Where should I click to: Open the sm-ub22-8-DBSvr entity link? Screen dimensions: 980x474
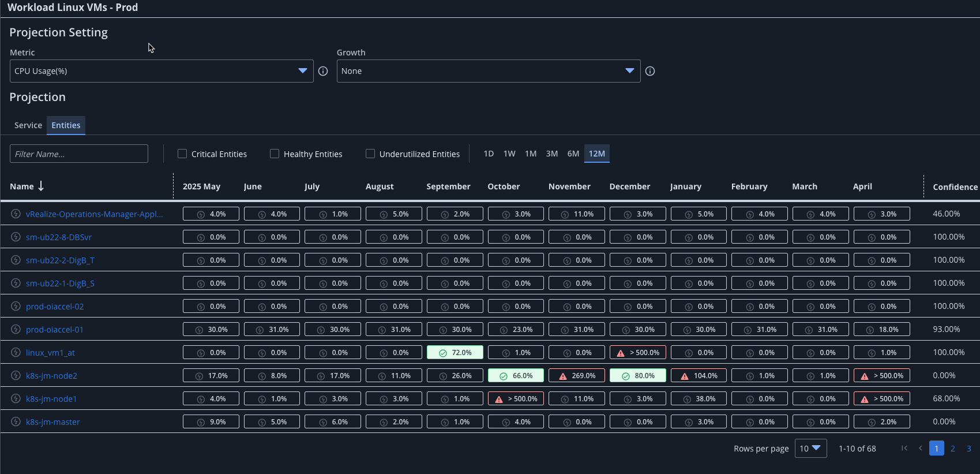point(59,237)
